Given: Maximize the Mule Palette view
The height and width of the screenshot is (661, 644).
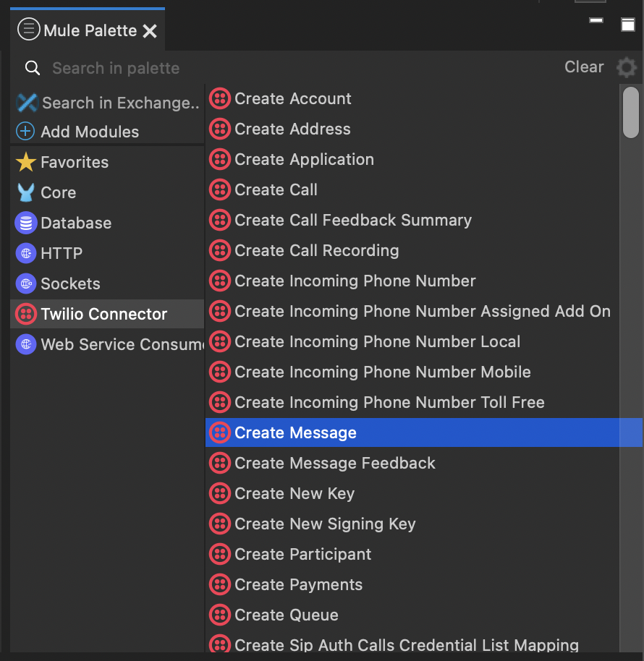Looking at the screenshot, I should [x=628, y=25].
